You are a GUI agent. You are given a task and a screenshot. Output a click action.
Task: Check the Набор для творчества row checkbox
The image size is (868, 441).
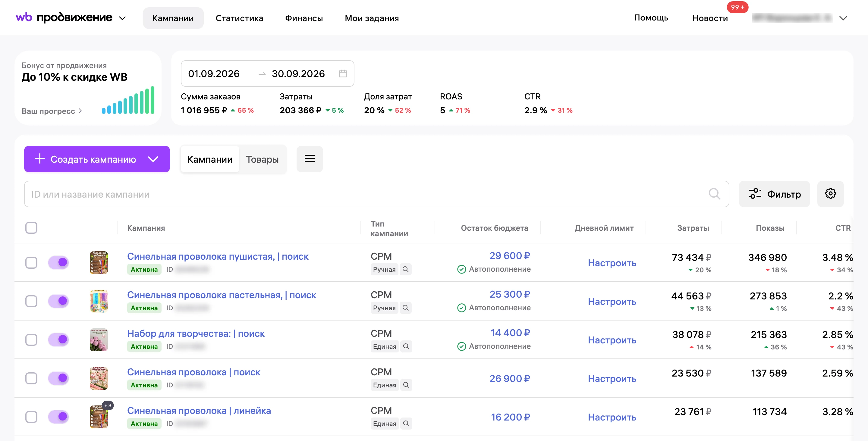[31, 339]
